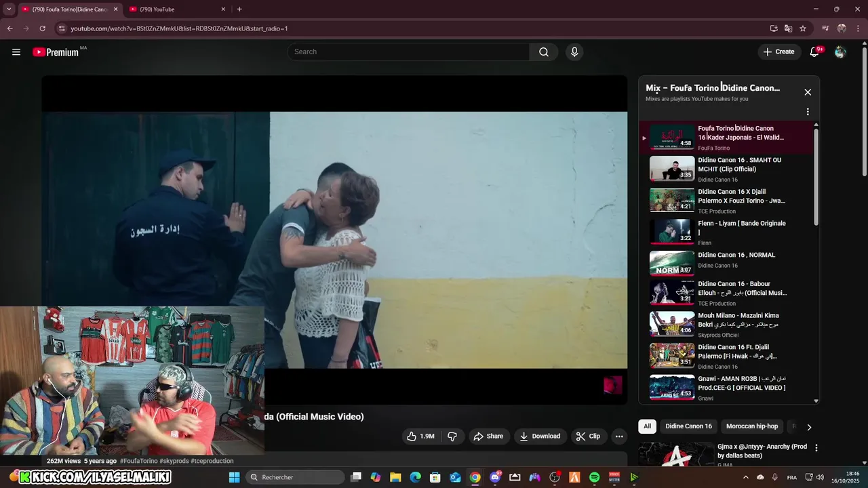This screenshot has height=488, width=868.
Task: Switch to the second YouTube browser tab
Action: pos(176,9)
